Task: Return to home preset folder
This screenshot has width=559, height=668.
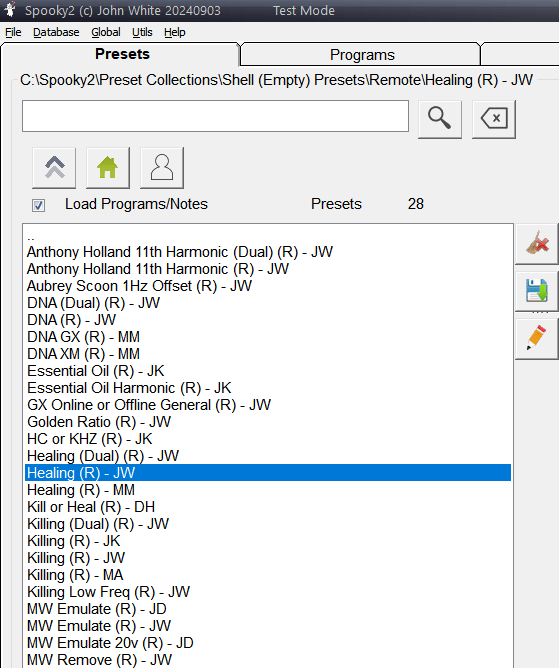Action: [108, 168]
